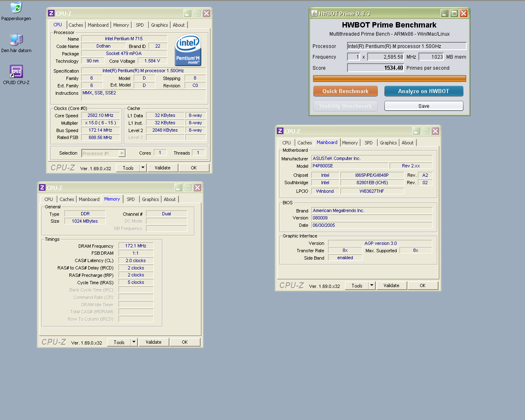Click the Multiplier value x 15.0 ( 6 - 15 )
The height and width of the screenshot is (420, 525).
(100, 123)
